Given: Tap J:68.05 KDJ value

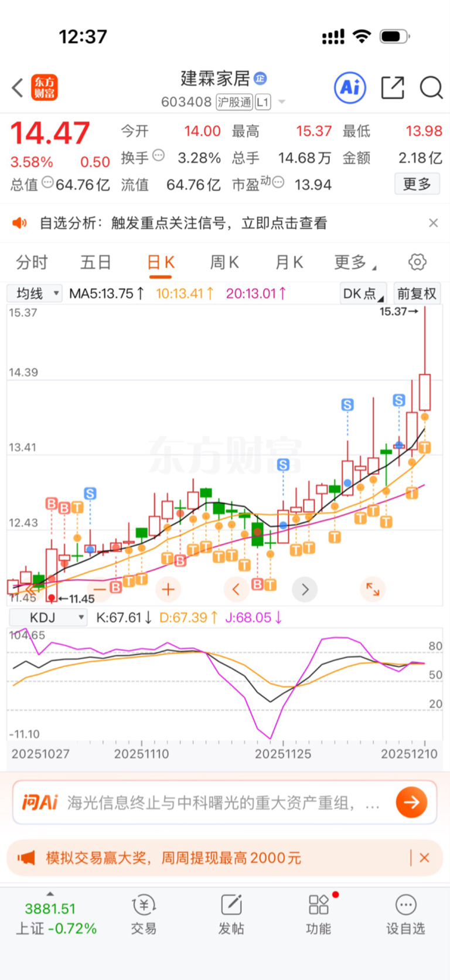Looking at the screenshot, I should [x=253, y=617].
